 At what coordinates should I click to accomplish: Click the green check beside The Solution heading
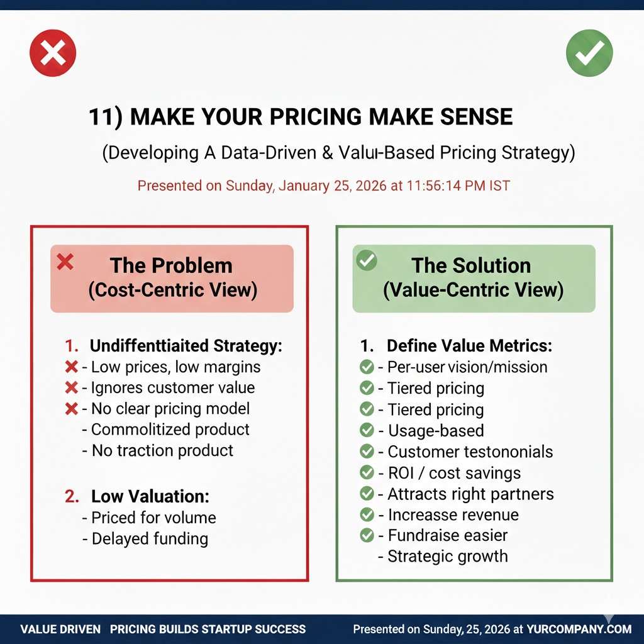coord(367,260)
